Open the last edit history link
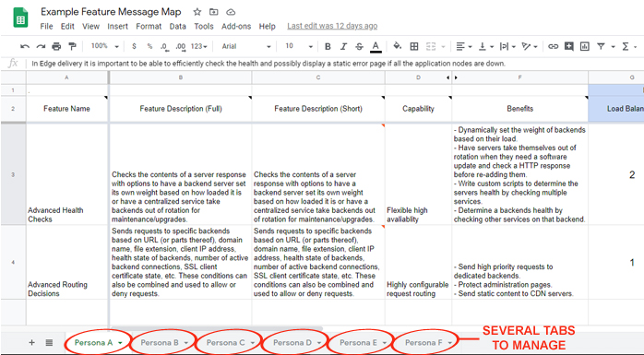This screenshot has height=355, width=644. pos(332,26)
